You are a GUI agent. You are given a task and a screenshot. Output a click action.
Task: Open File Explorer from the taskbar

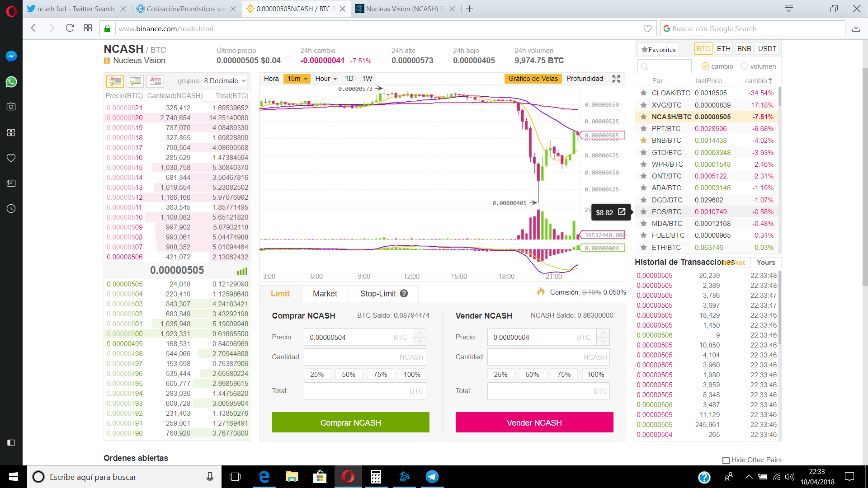292,477
